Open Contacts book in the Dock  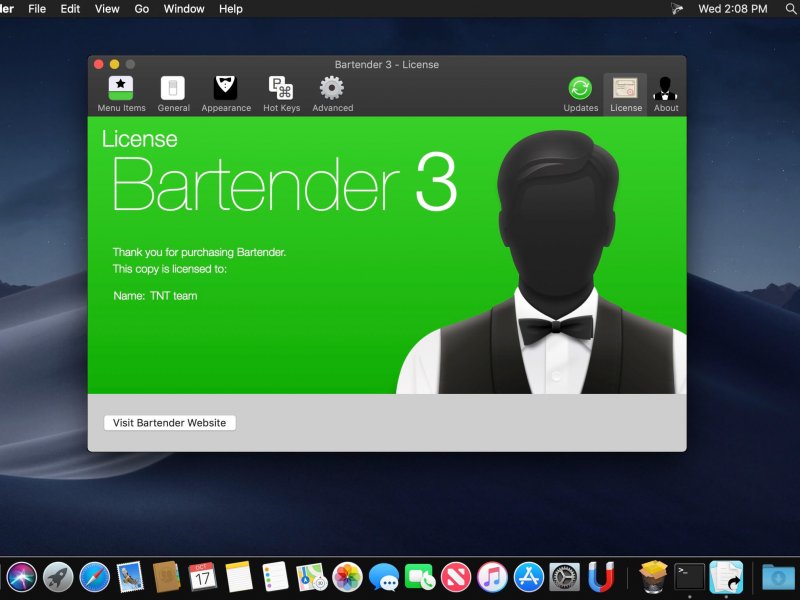(166, 577)
